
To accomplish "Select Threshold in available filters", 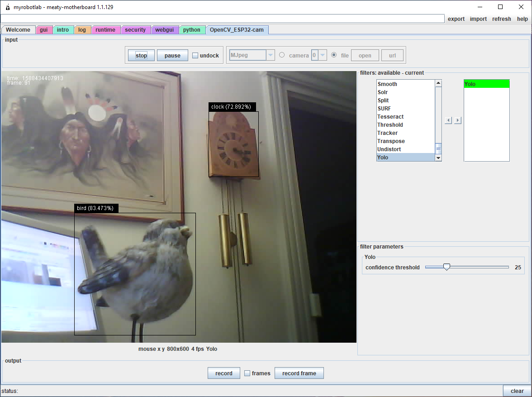I will pos(406,124).
